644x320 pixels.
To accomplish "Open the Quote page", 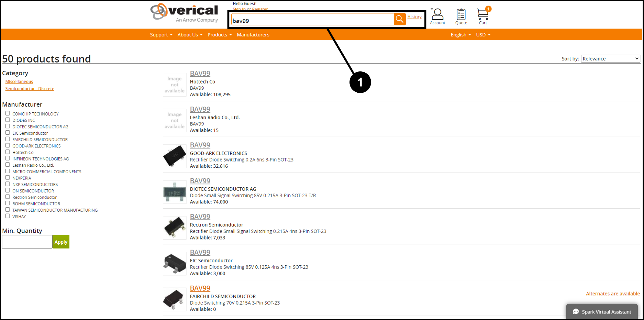I will pyautogui.click(x=461, y=15).
